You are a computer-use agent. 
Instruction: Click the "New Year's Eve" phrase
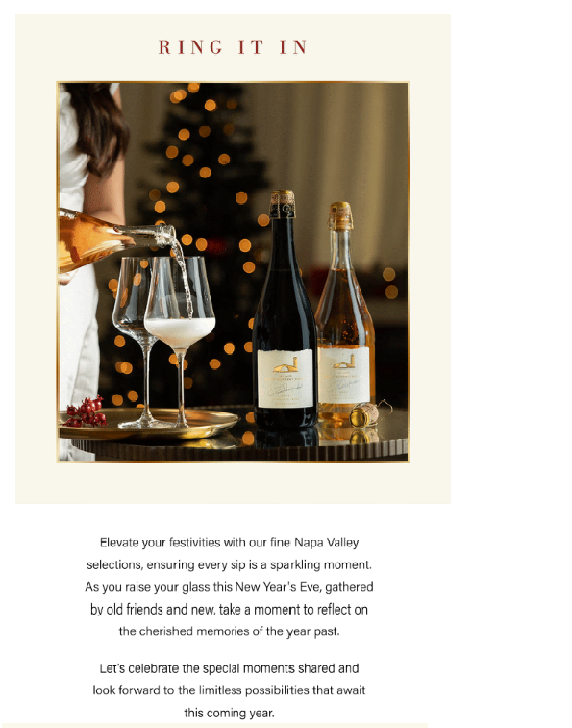pos(278,587)
